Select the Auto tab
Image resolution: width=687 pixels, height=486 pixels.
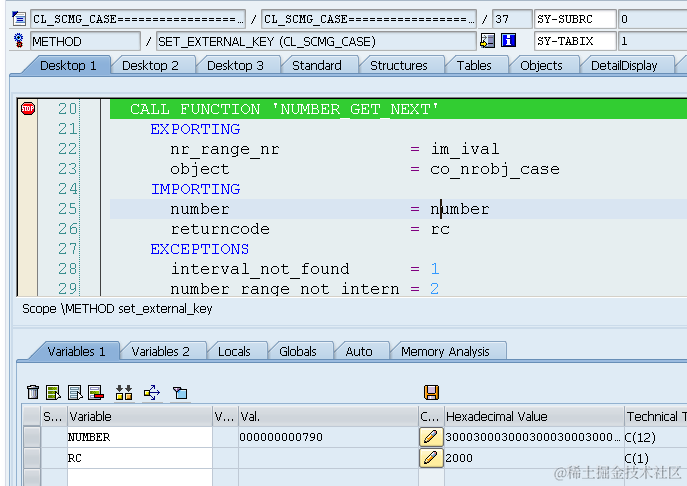[359, 351]
